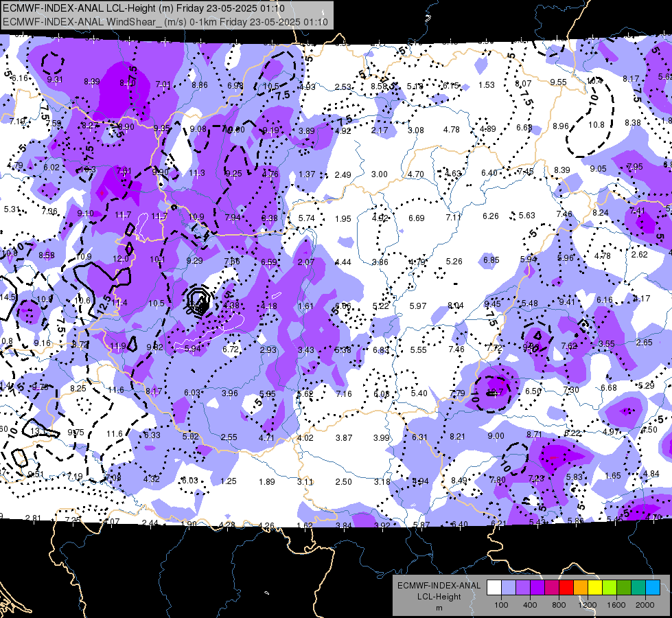Click the legend label '2000'
The height and width of the screenshot is (618, 672).
coord(645,605)
